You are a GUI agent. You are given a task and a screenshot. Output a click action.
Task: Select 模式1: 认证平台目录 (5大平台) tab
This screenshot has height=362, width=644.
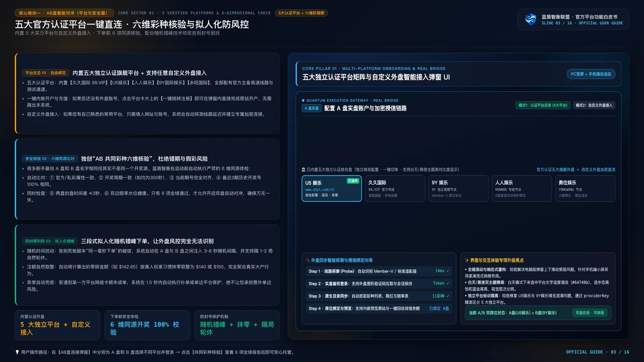[543, 105]
